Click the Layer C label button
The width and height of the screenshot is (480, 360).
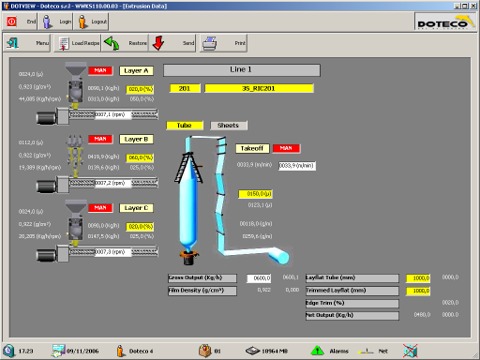[136, 208]
